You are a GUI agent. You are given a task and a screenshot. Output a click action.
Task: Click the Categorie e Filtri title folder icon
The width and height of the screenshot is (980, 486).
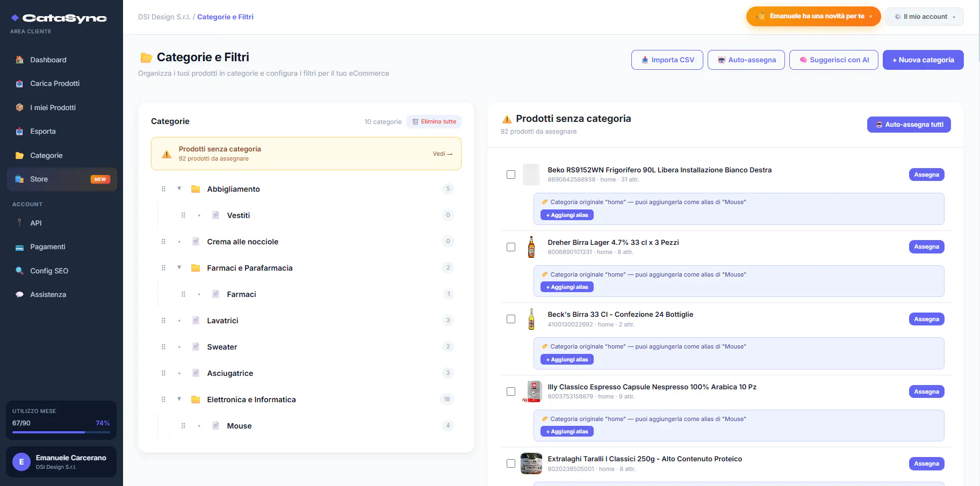click(146, 57)
